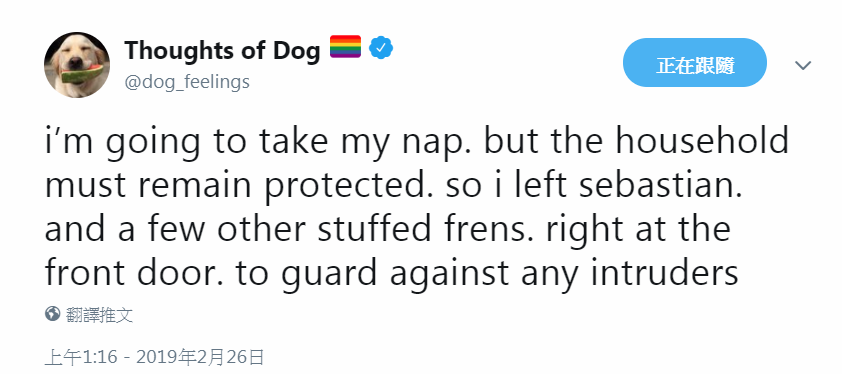The height and width of the screenshot is (374, 842).
Task: Select the tweet line starting 'and a few'
Action: tap(388, 229)
